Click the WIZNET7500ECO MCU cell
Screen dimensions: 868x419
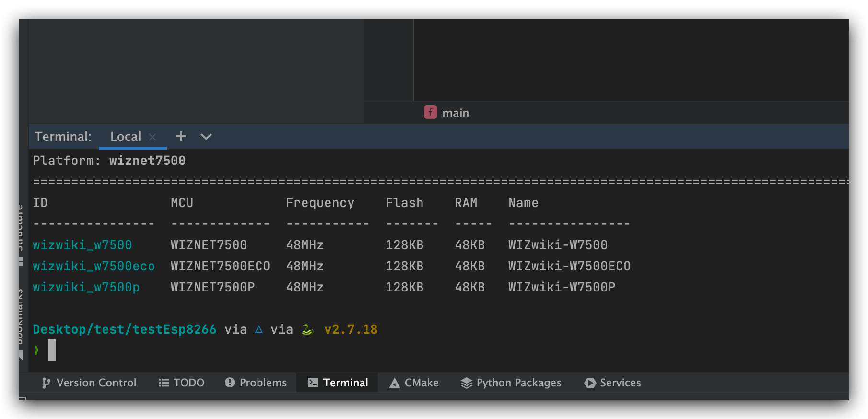coord(220,266)
